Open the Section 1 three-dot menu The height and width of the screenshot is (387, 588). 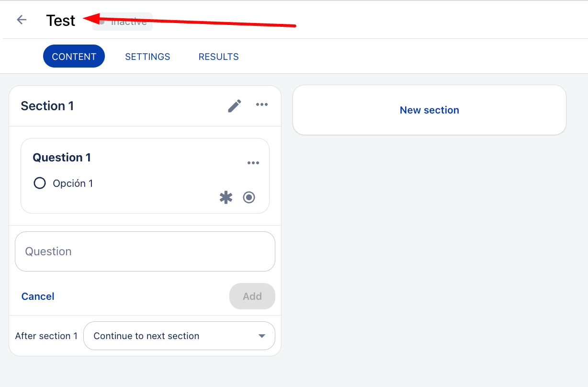pos(262,105)
